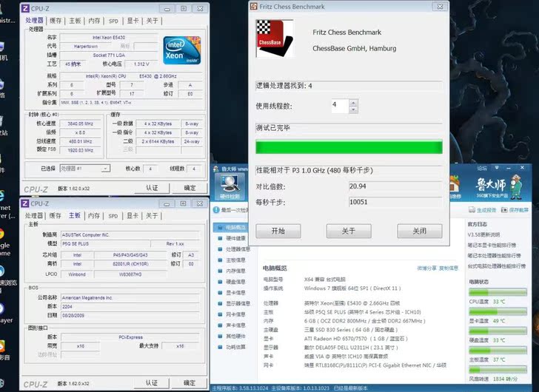Click the 名字 field Intel Xeon E5430
Viewport: 539px width, 392px height.
click(109, 38)
